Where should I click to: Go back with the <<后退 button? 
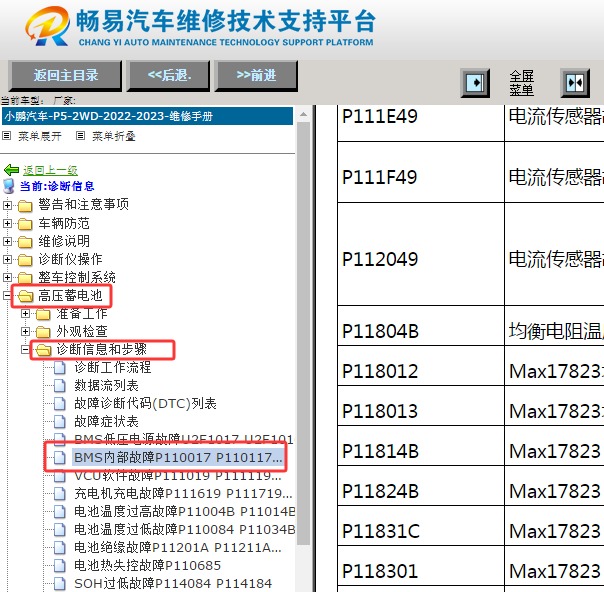(x=169, y=75)
